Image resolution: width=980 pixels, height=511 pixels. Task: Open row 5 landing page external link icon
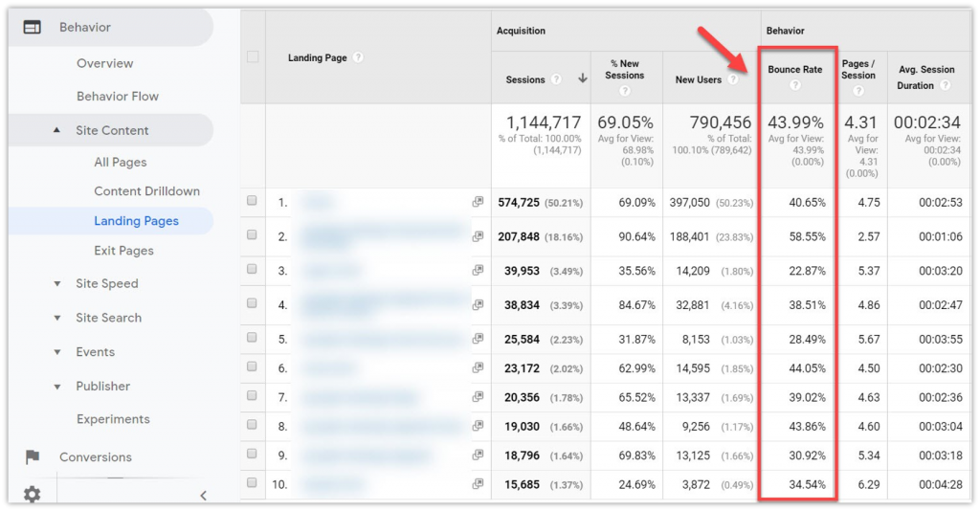coord(478,339)
